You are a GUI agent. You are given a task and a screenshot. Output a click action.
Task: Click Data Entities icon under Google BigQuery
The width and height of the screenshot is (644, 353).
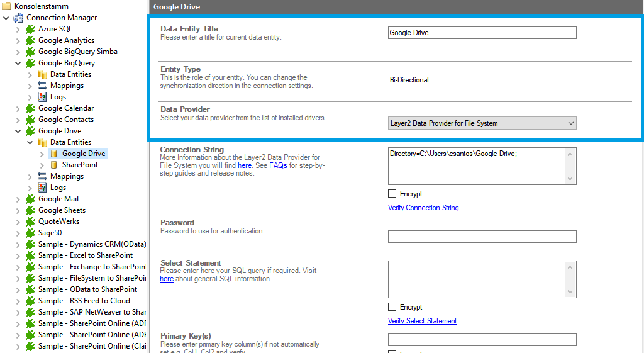click(x=42, y=74)
